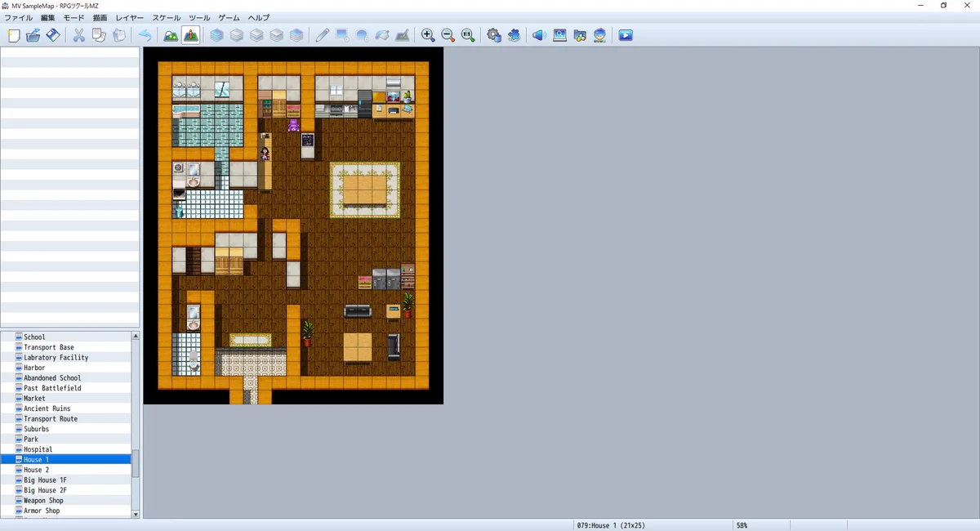Screen dimensions: 980x531
Task: Click the Cut scissors icon
Action: point(79,35)
